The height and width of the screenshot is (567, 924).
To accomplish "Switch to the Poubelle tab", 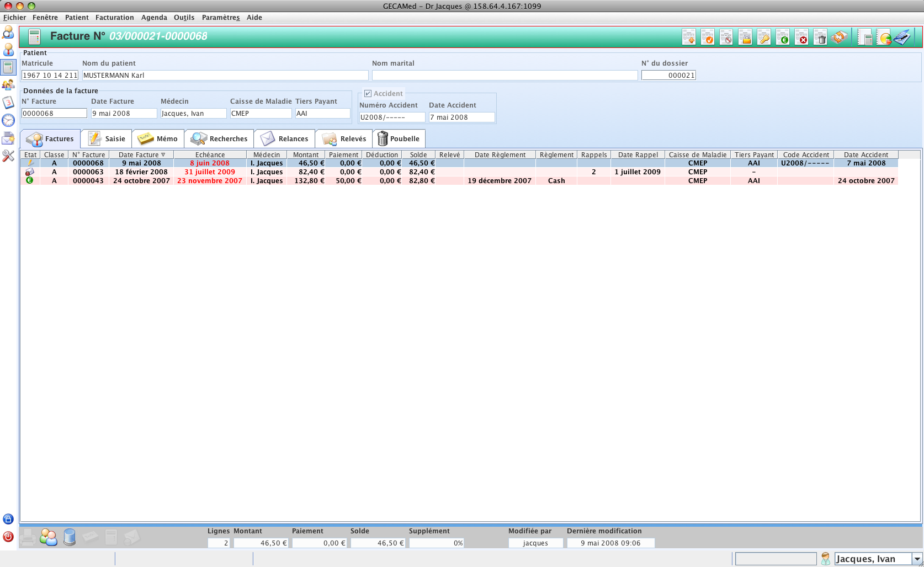I will (x=399, y=139).
